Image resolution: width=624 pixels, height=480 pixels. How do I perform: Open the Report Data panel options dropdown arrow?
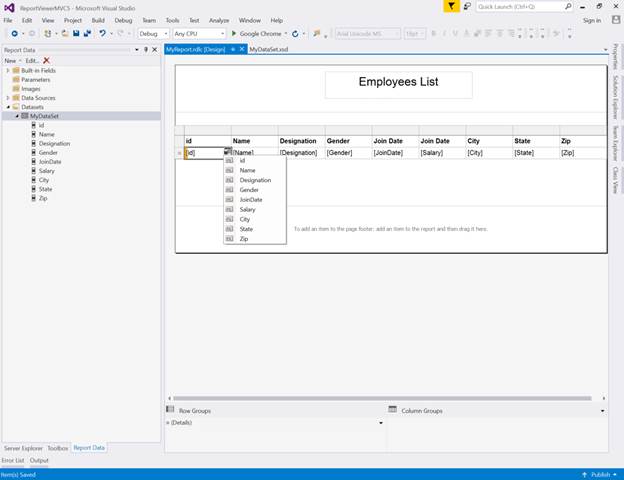137,50
